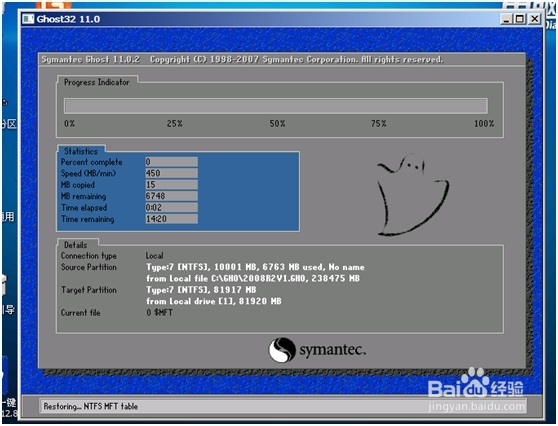
Task: Click the Target Partition NTFS 81917 MB line
Action: point(201,290)
